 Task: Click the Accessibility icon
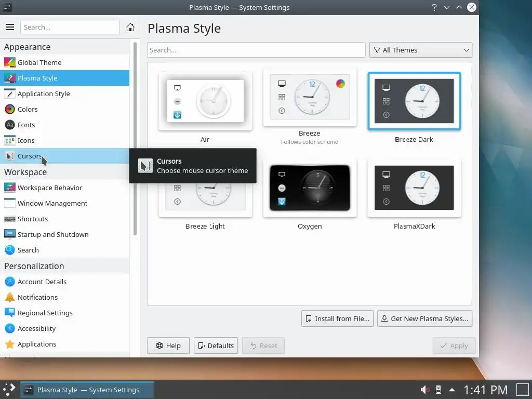pyautogui.click(x=10, y=328)
